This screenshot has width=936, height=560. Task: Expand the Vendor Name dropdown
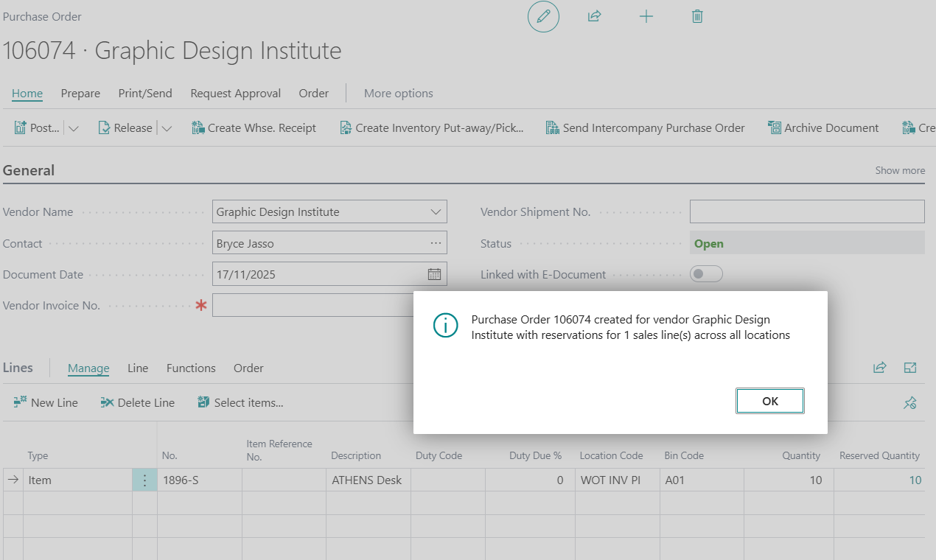(x=435, y=212)
